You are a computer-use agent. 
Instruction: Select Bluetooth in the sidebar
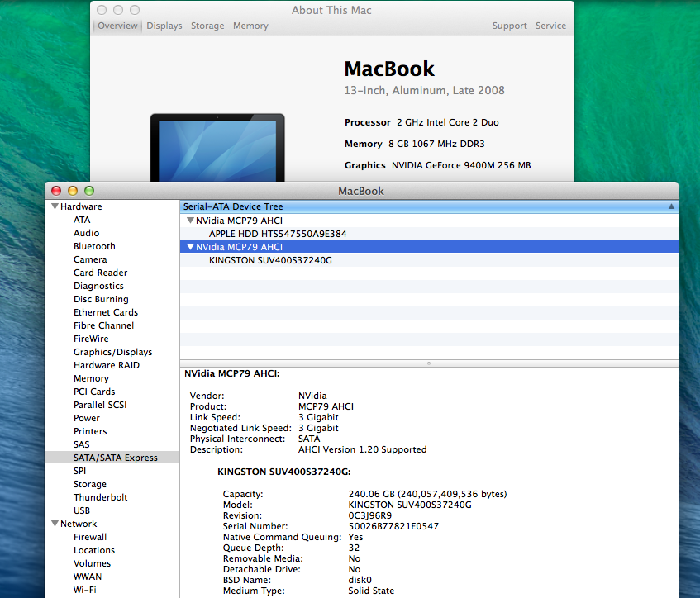(94, 246)
